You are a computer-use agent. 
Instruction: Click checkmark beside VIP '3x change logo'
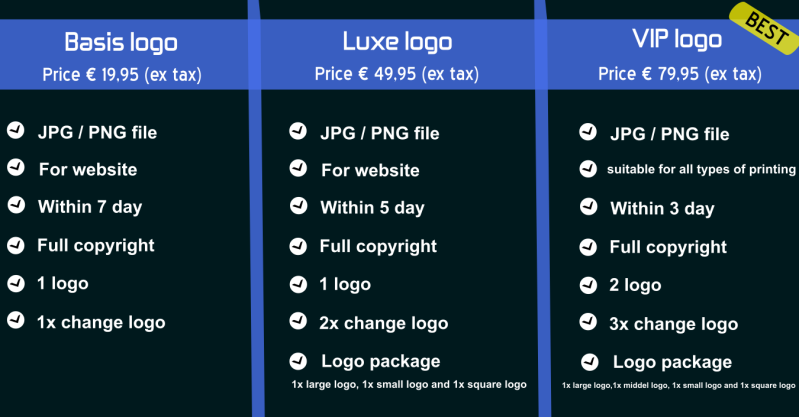(589, 322)
